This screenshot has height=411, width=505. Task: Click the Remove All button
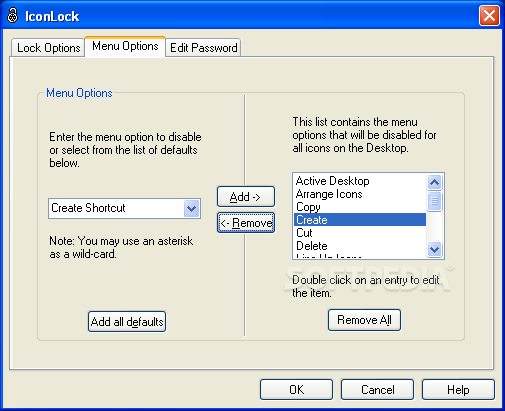[364, 320]
